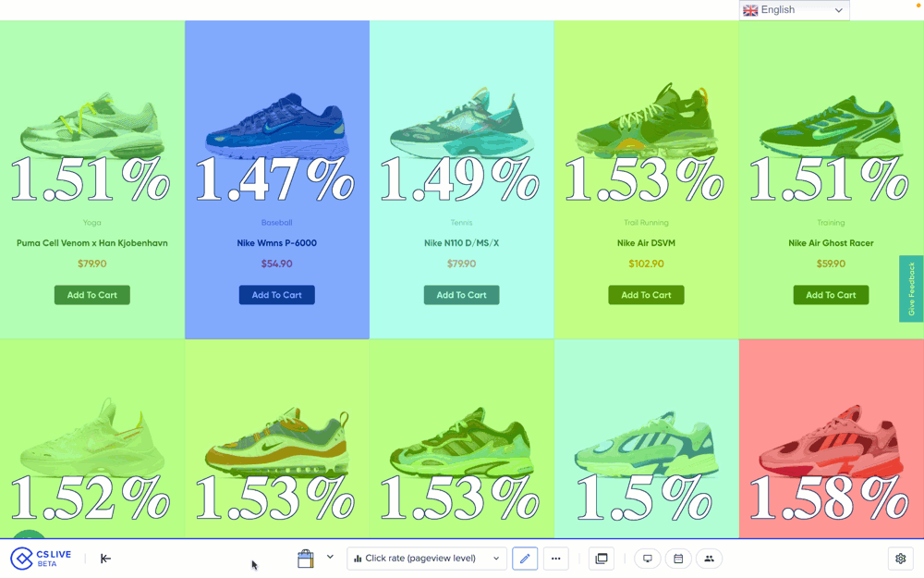Select the desktop device icon
This screenshot has width=924, height=578.
[x=648, y=559]
